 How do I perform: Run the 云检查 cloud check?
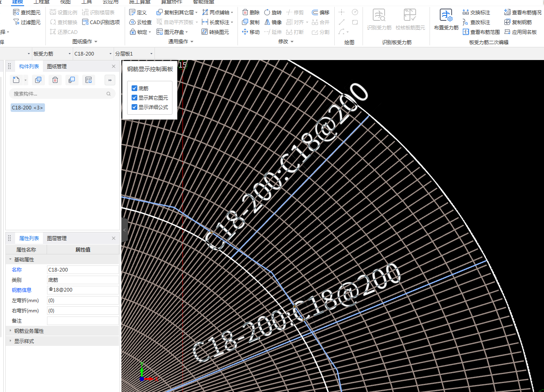[x=140, y=22]
